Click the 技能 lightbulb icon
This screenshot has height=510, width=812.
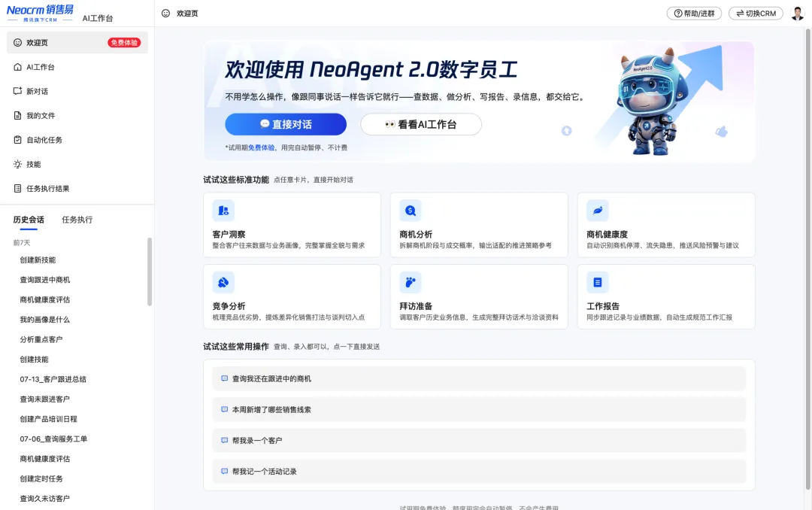click(x=17, y=164)
